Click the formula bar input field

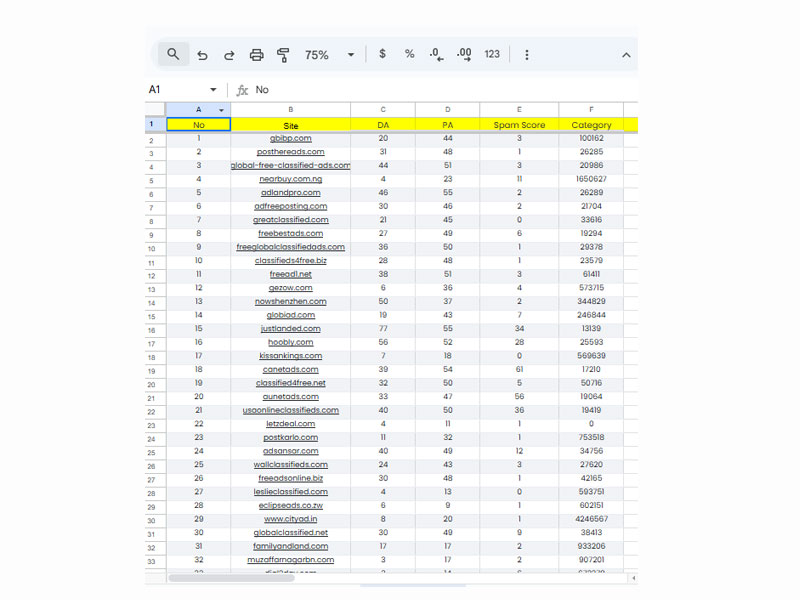(x=440, y=90)
